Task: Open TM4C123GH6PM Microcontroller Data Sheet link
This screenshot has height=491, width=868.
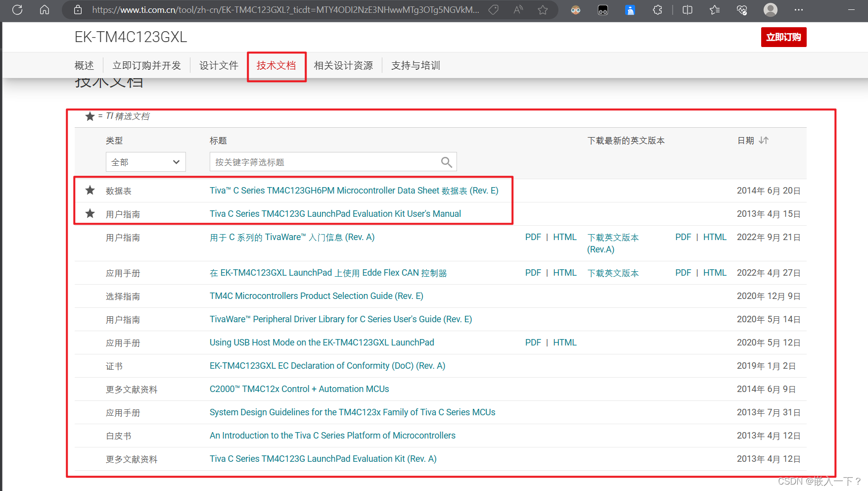Action: click(354, 191)
